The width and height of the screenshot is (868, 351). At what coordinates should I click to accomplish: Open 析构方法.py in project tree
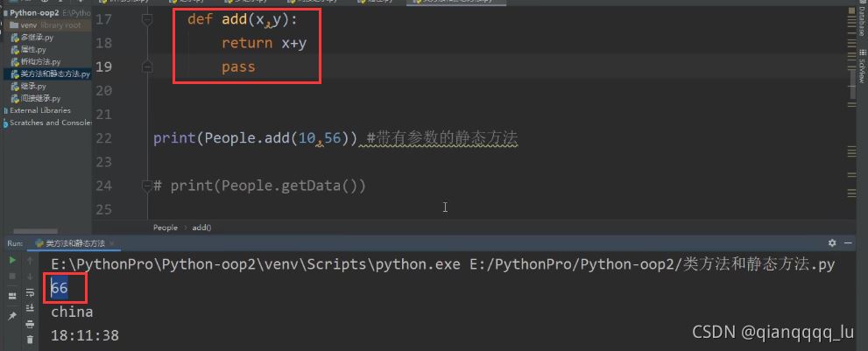pyautogui.click(x=40, y=62)
